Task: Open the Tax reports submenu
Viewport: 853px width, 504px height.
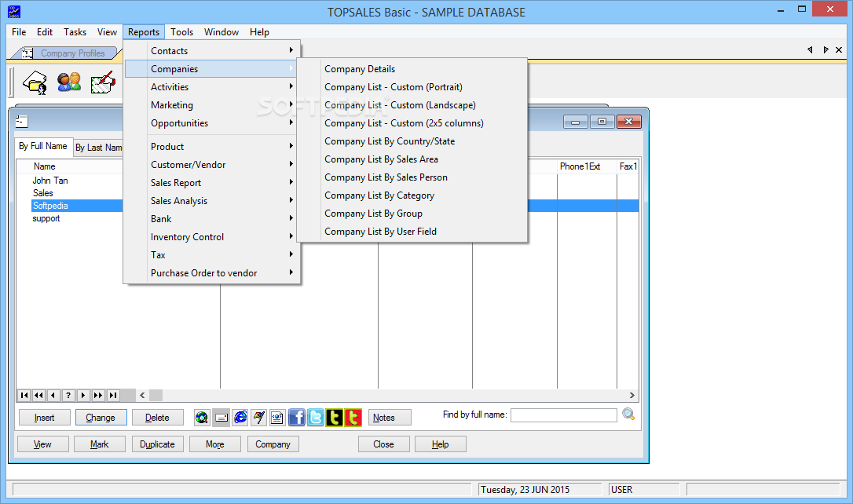Action: pos(212,255)
